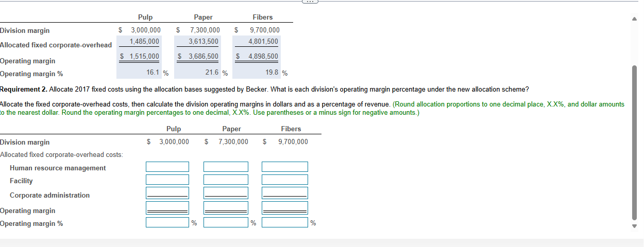The width and height of the screenshot is (644, 247).
Task: Click the Fibers column header in upper table
Action: (263, 17)
